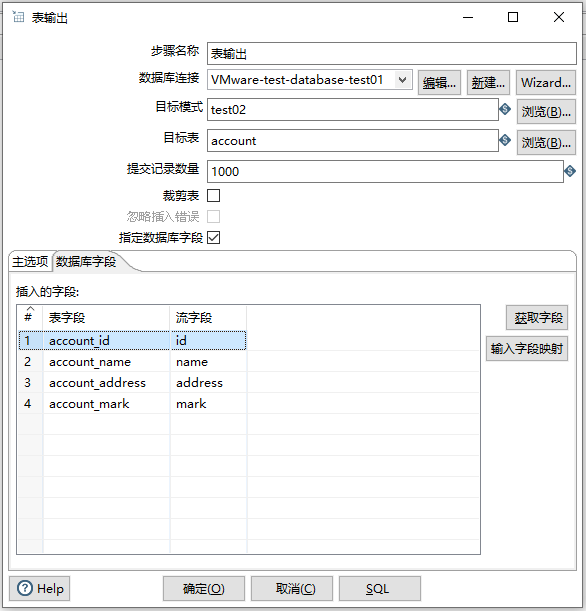The width and height of the screenshot is (586, 611).
Task: Click the variable icon beside 目标表 field
Action: 505,140
